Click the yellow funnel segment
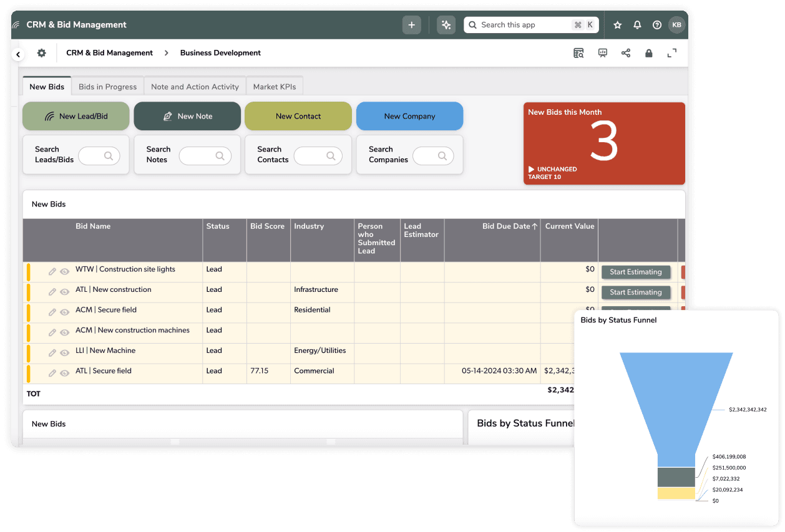The width and height of the screenshot is (785, 532). point(676,493)
